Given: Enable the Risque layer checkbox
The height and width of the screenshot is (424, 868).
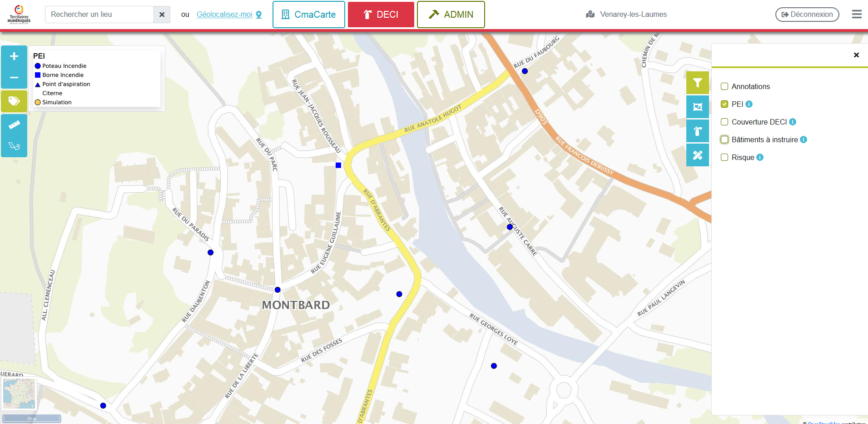Looking at the screenshot, I should [724, 157].
